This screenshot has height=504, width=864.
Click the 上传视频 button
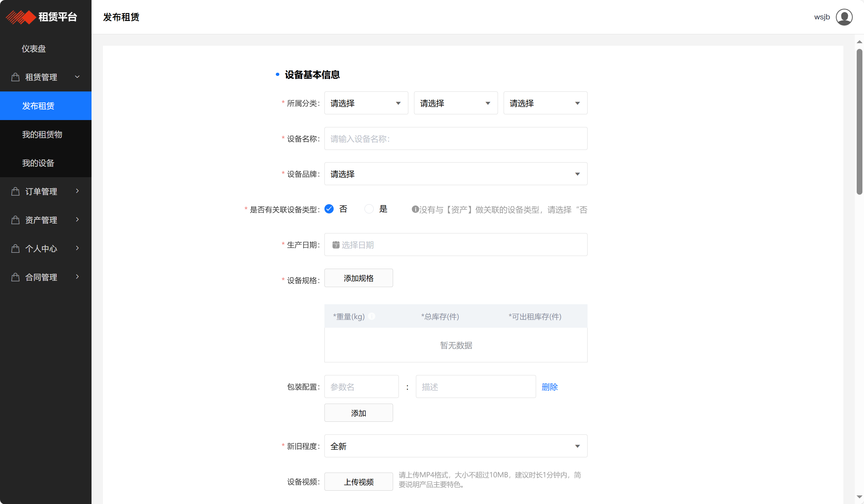[x=358, y=482]
